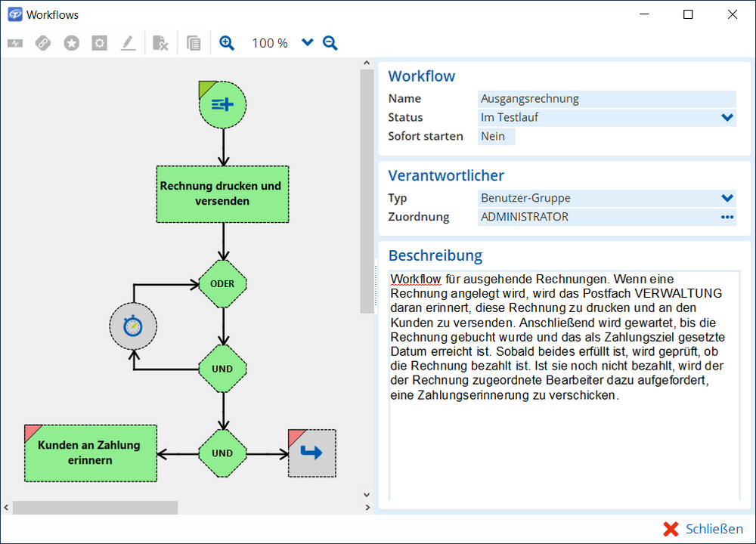The image size is (756, 544).
Task: Click the Name field 'Ausgangsrechnung'
Action: click(x=607, y=99)
